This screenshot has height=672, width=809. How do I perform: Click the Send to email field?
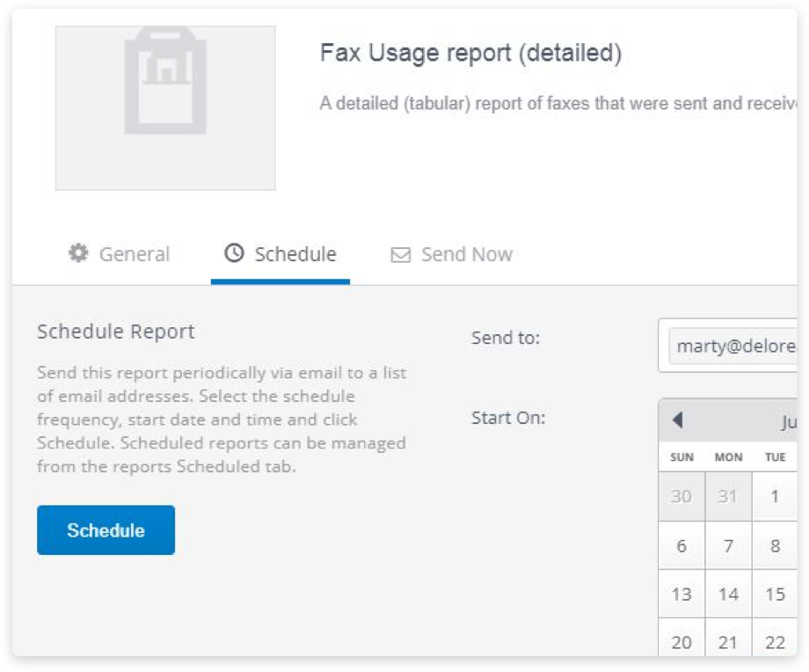[x=727, y=346]
